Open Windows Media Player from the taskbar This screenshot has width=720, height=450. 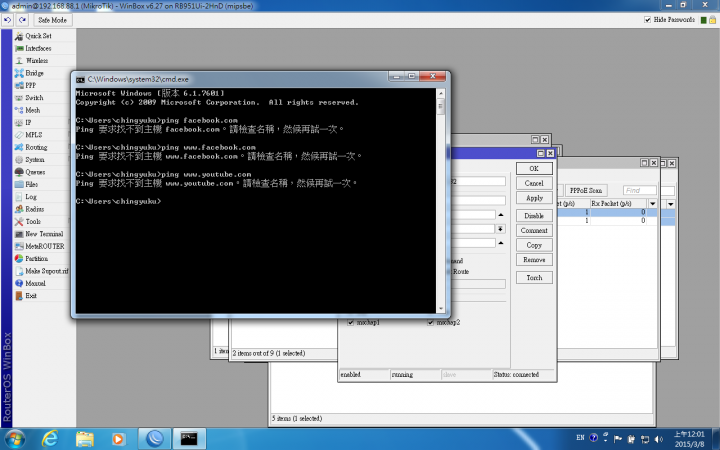[x=118, y=439]
